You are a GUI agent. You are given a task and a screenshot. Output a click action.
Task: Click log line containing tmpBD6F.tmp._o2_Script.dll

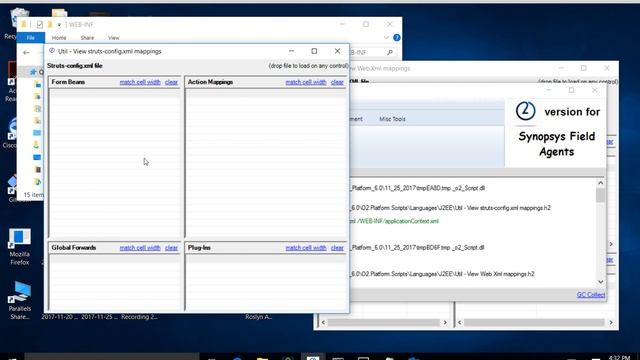418,247
